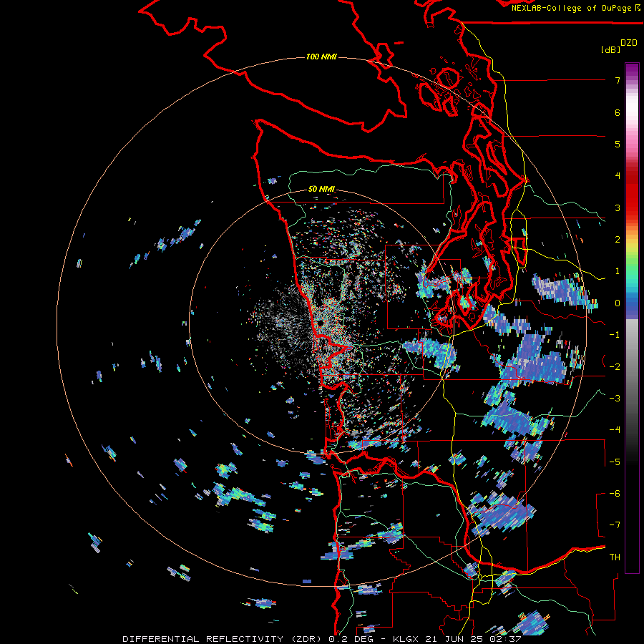Click the -1 value on color legend
Image resolution: width=644 pixels, height=644 pixels.
tap(615, 335)
